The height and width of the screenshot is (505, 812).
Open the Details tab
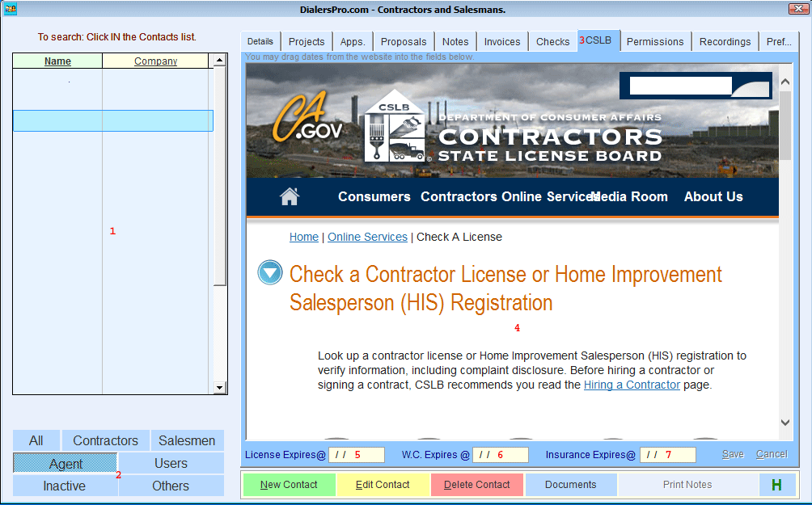[x=260, y=41]
